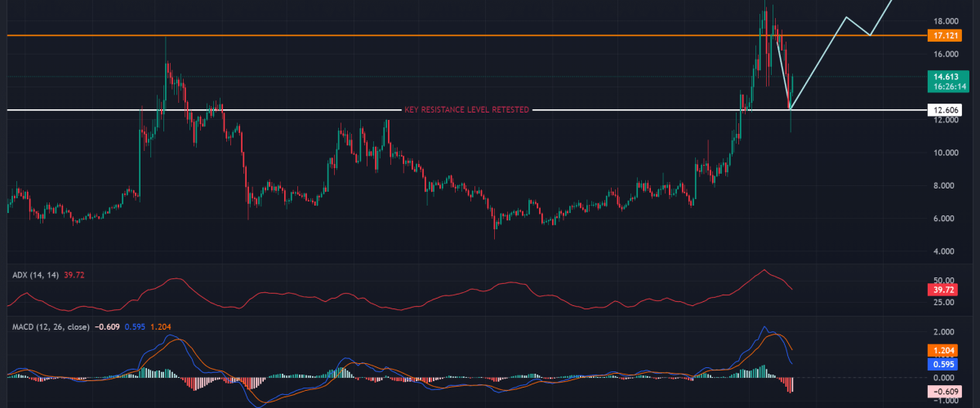
Task: Select the white 12.606 price label
Action: (947, 109)
